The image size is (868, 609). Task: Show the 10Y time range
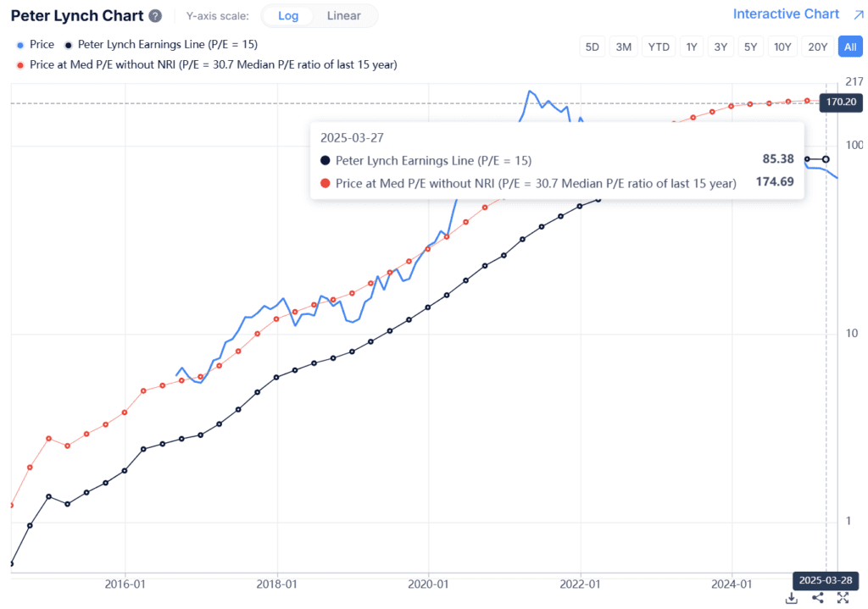[x=782, y=47]
